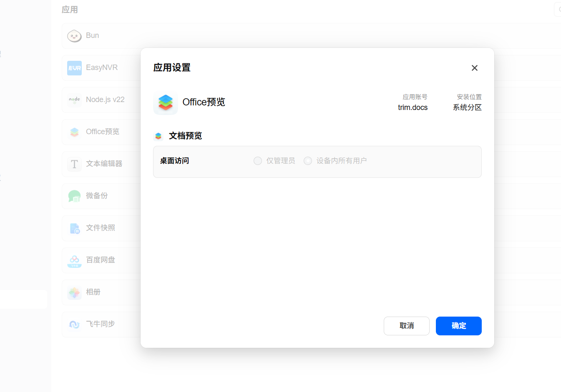
Task: Click the 相册 entry name
Action: pyautogui.click(x=93, y=292)
